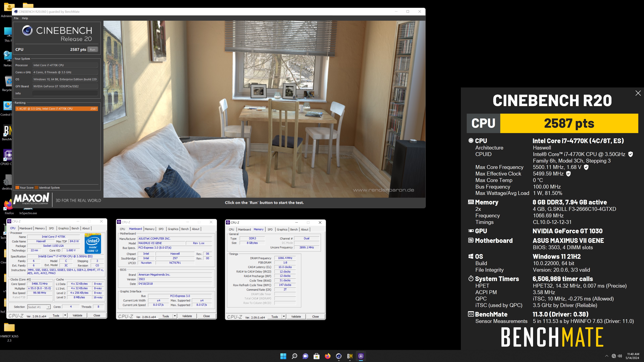Open About tab in Memory CPU-Z window
Viewport: 644px width, 362px height.
[305, 230]
